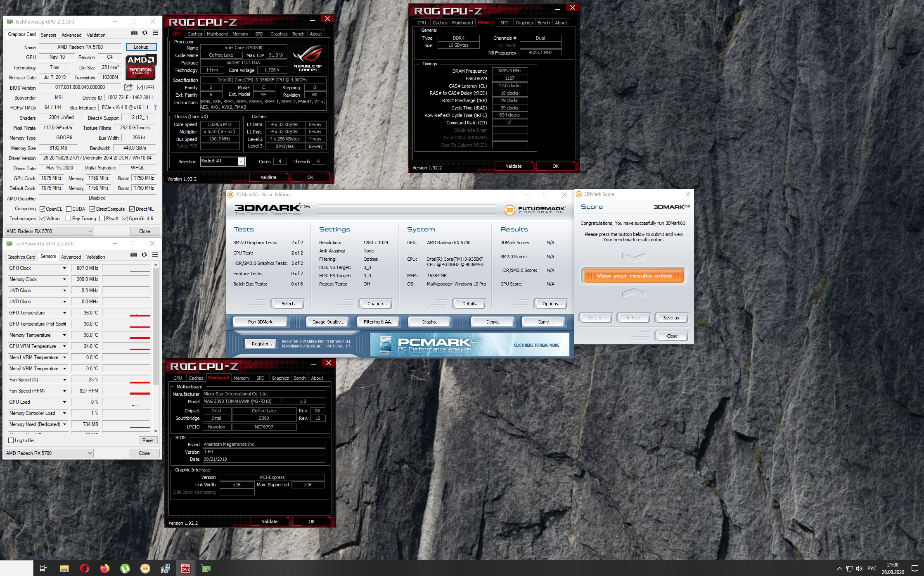Expand the Fan Speed (RPM) dropdown

[64, 391]
